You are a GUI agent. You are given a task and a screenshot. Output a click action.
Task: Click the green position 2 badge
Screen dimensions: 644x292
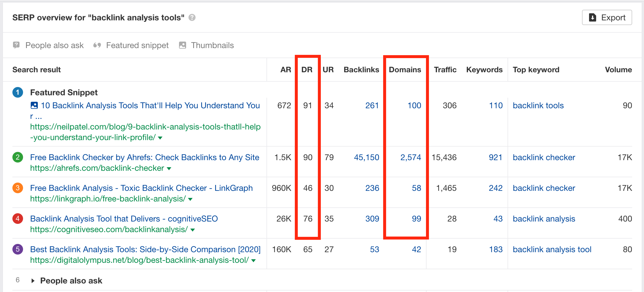tap(18, 157)
